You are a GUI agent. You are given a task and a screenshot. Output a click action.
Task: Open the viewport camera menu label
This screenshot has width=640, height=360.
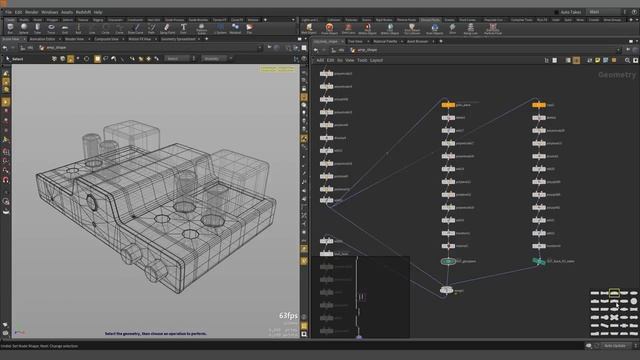click(277, 69)
